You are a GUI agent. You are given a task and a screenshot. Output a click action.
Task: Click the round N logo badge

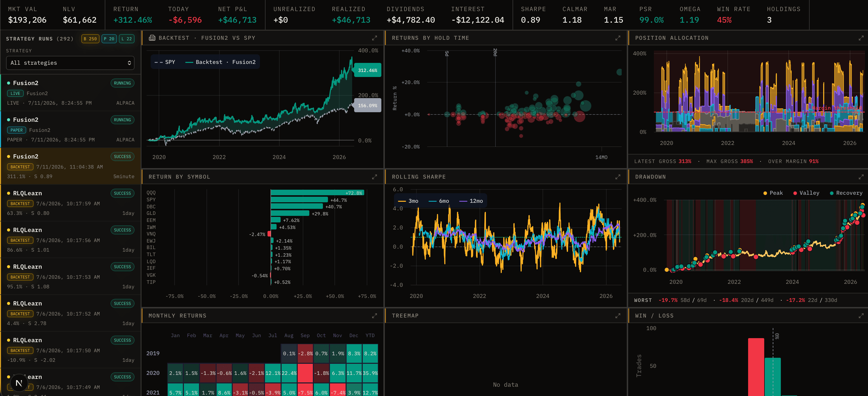pos(19,383)
